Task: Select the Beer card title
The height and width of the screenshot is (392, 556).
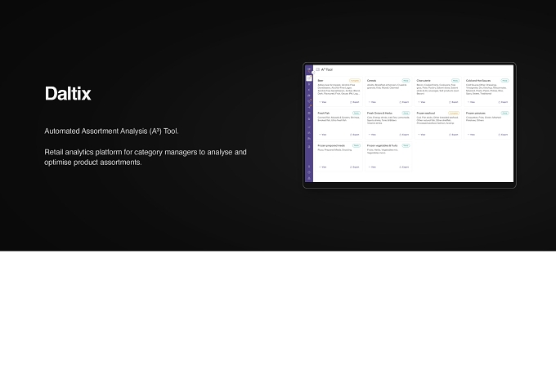Action: pos(321,81)
